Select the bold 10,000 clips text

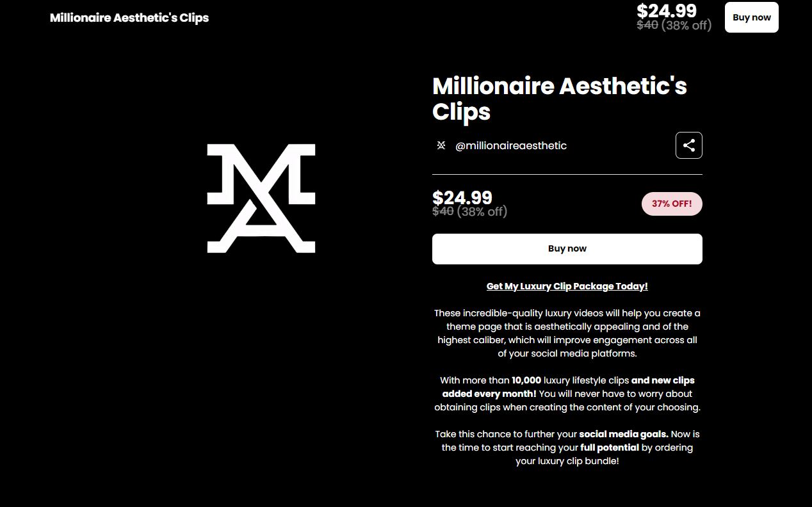click(525, 380)
